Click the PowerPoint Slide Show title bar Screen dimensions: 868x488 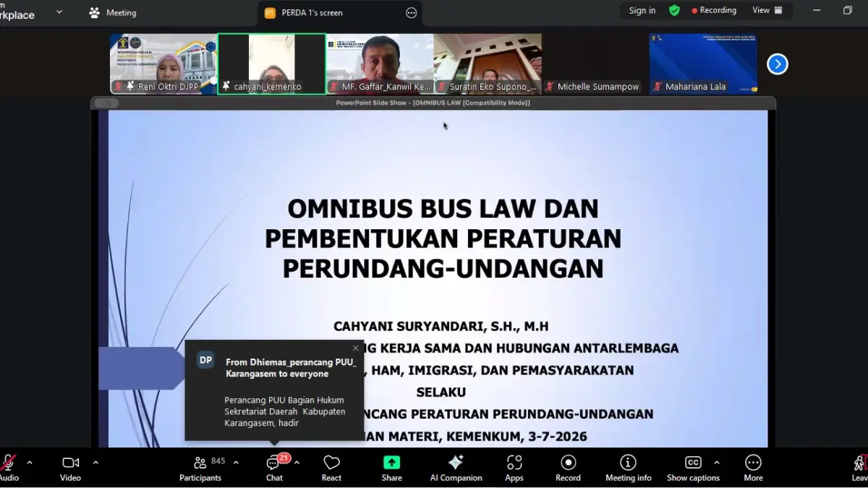433,103
